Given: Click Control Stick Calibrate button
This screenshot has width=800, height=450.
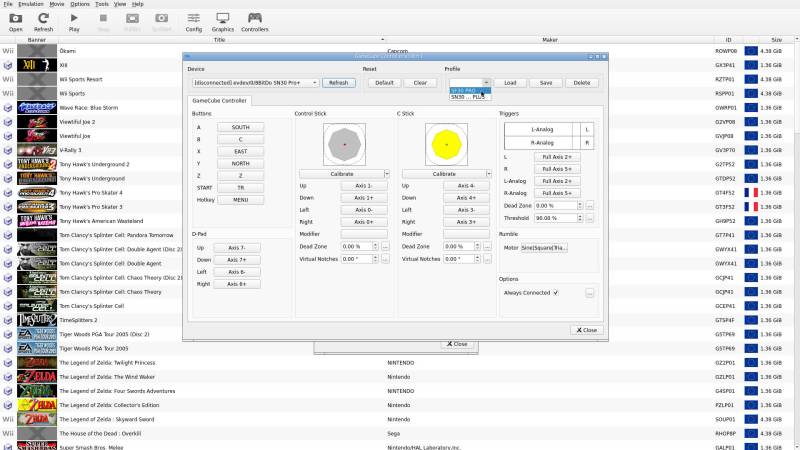Looking at the screenshot, I should 342,174.
